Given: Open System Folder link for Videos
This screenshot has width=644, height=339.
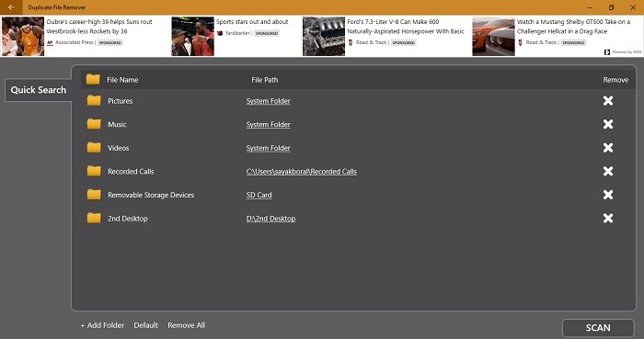Looking at the screenshot, I should tap(269, 148).
